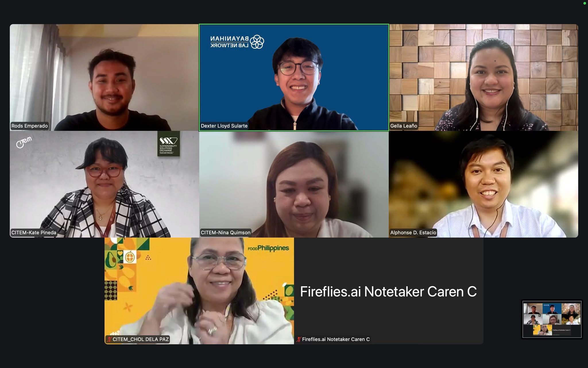This screenshot has width=588, height=368.
Task: Select CITEM-Nina Quimson's video tile
Action: point(294,184)
